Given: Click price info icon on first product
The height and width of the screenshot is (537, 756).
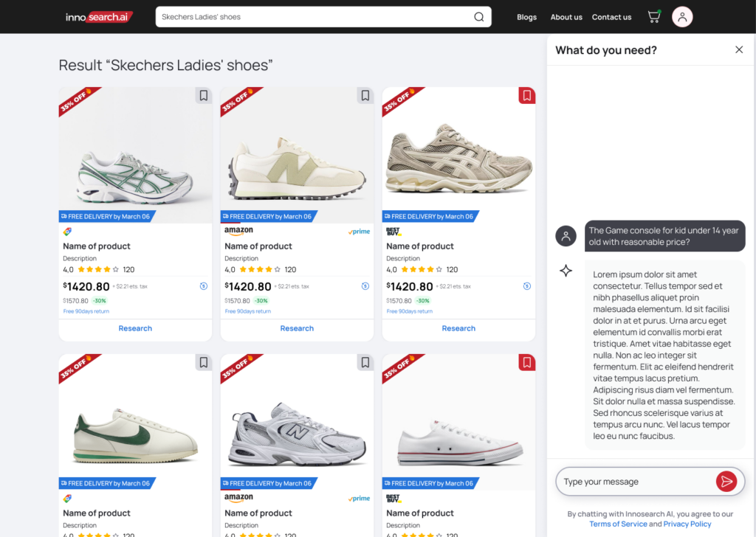Looking at the screenshot, I should [x=204, y=286].
